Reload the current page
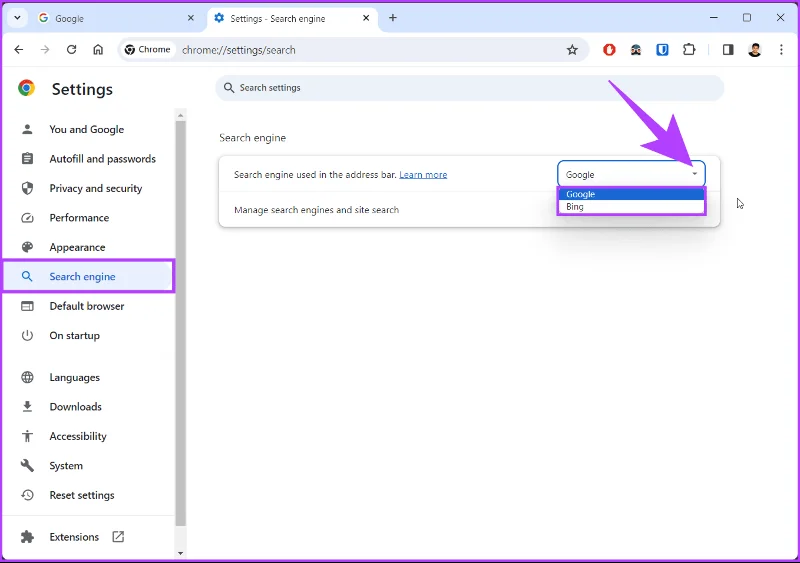Viewport: 800px width, 563px height. point(71,50)
